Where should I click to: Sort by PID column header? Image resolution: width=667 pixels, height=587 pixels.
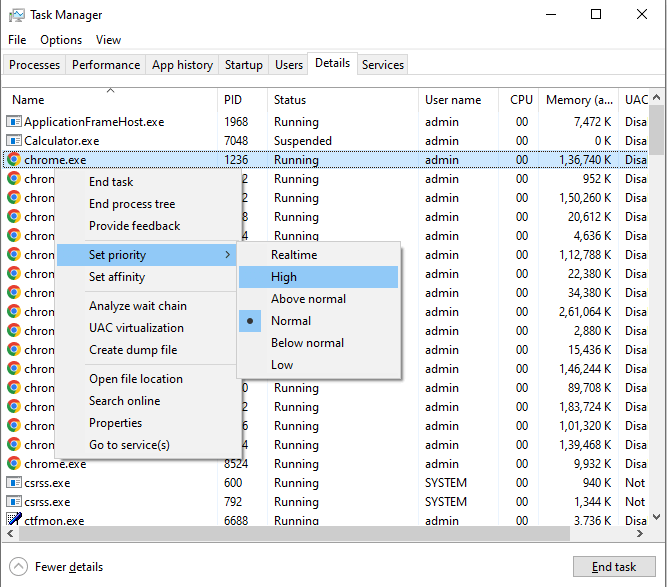pos(242,100)
